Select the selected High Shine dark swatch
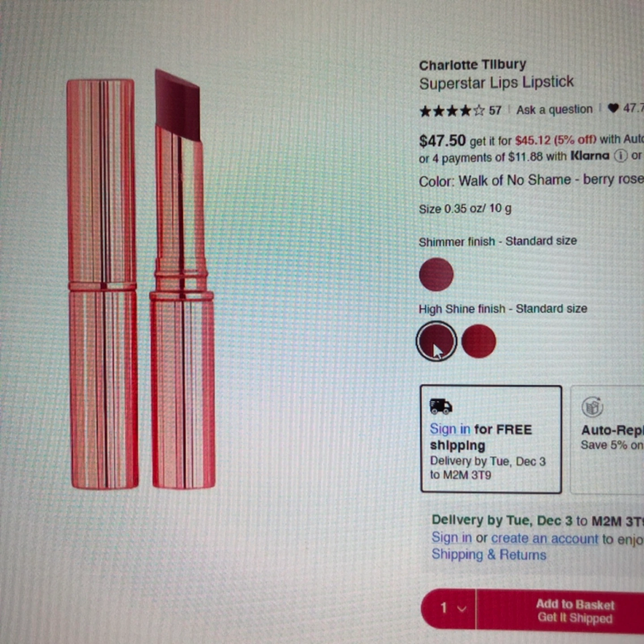The width and height of the screenshot is (644, 644). tap(436, 341)
